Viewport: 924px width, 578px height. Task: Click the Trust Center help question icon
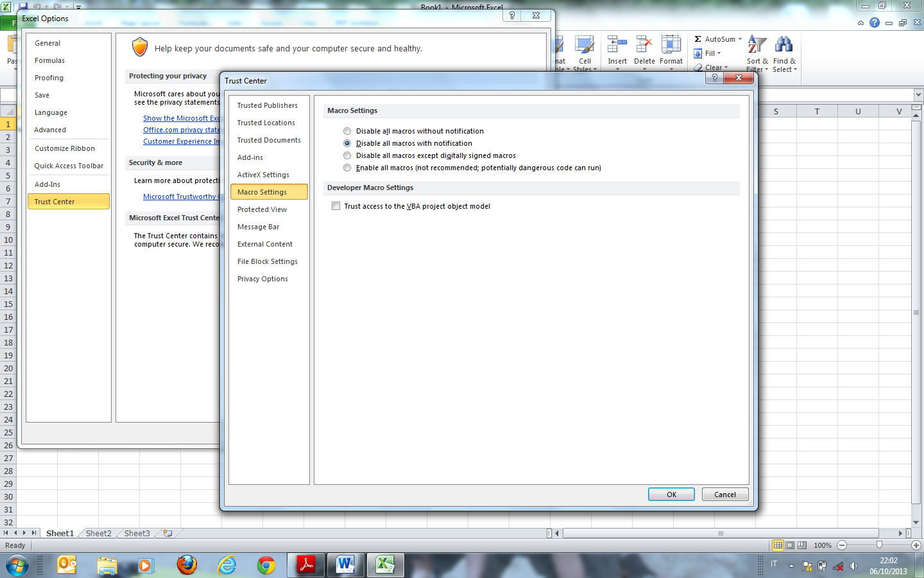coord(714,78)
